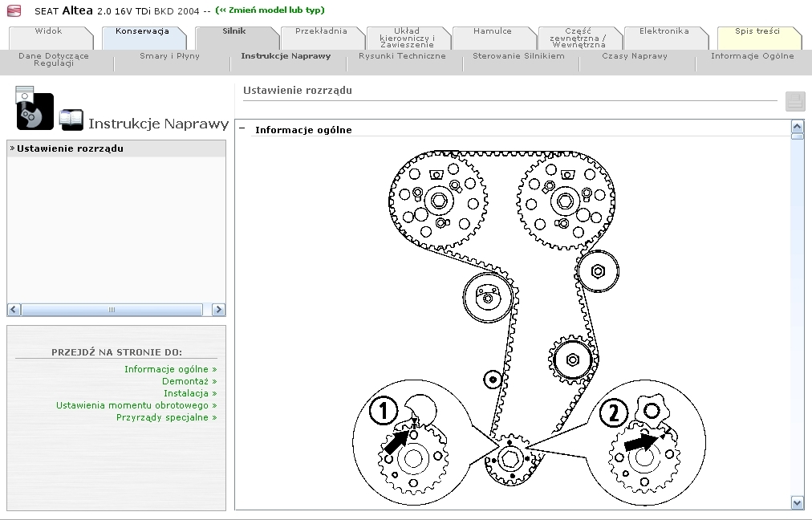This screenshot has width=812, height=520.
Task: Open Sterowanie Silnikiem submenu
Action: point(518,56)
